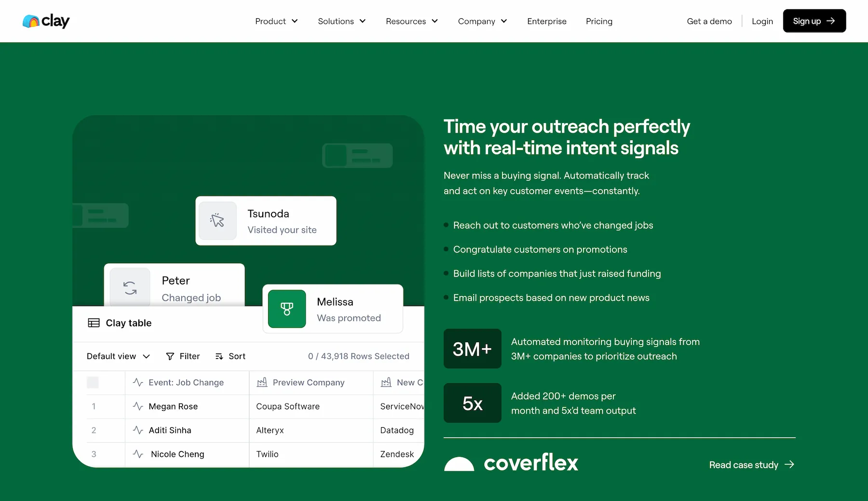Click the Preview Company column icon
This screenshot has height=501, width=868.
point(262,382)
